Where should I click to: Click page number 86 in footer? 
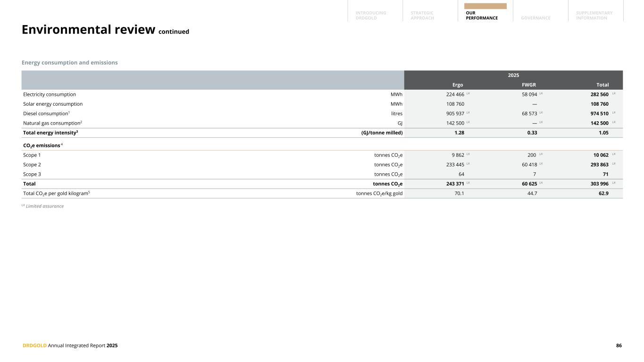click(x=619, y=345)
